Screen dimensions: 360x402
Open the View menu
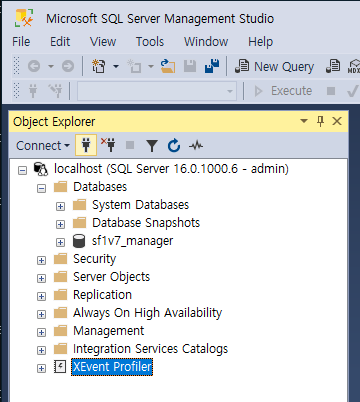(x=103, y=42)
